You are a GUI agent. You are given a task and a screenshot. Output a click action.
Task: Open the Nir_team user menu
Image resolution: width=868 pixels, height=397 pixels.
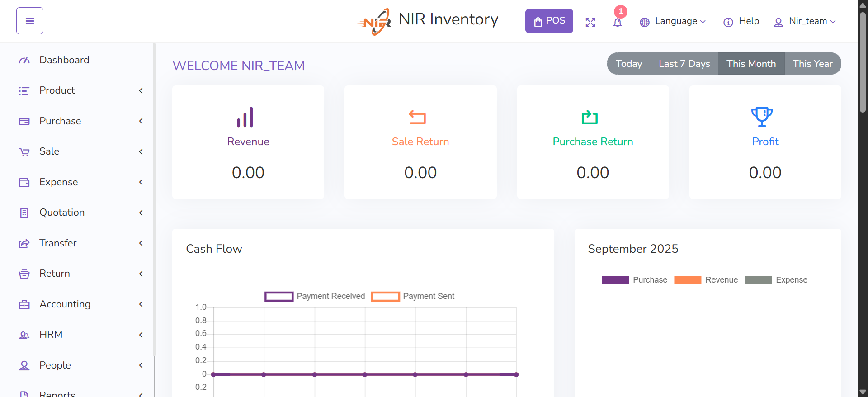click(805, 21)
